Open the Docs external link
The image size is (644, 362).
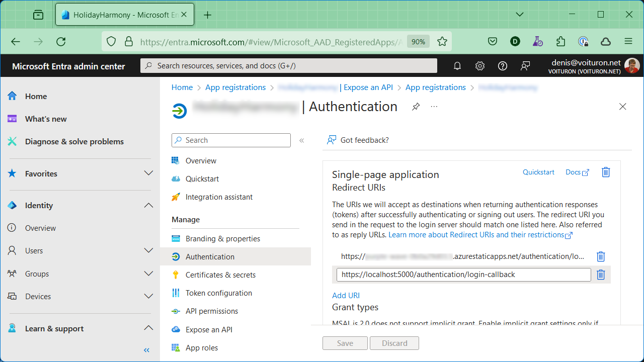click(577, 172)
